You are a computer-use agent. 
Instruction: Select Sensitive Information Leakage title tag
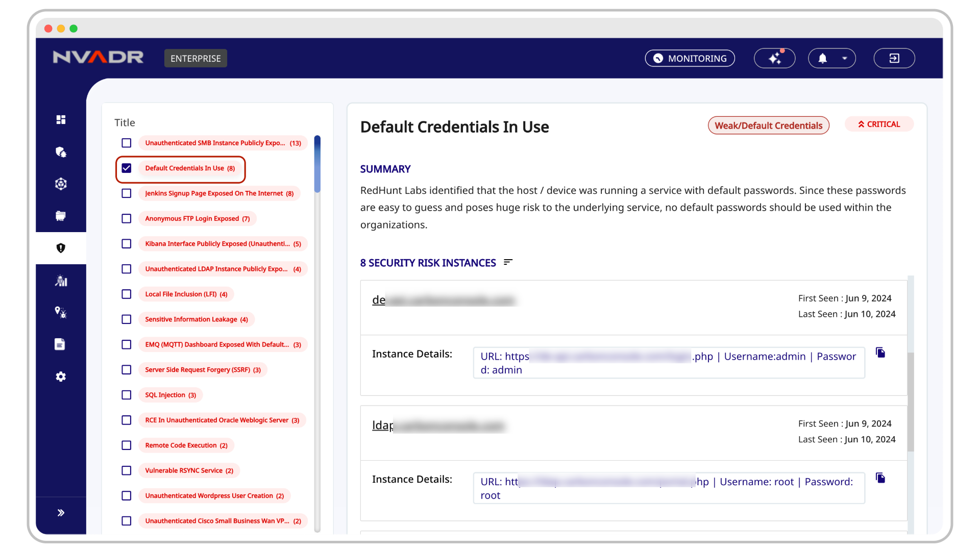[x=197, y=319]
